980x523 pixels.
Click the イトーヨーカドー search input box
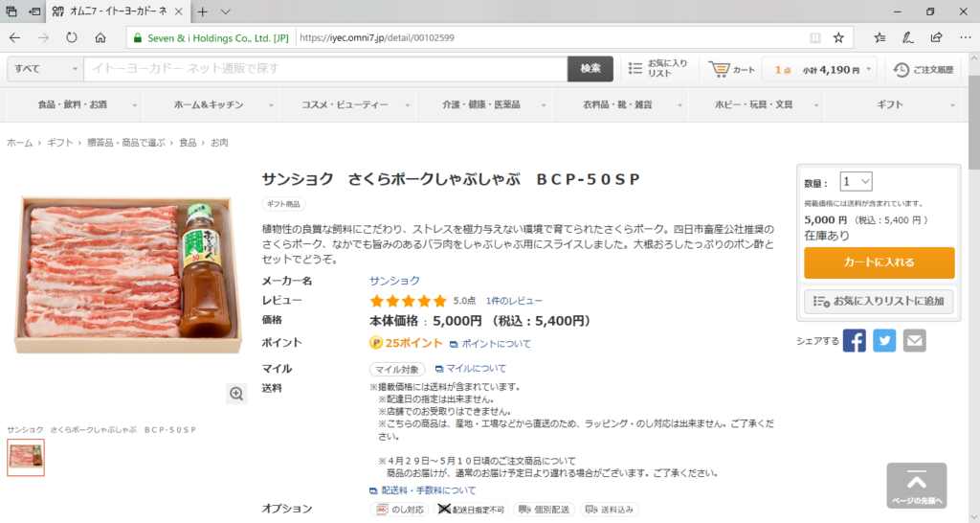[x=325, y=69]
